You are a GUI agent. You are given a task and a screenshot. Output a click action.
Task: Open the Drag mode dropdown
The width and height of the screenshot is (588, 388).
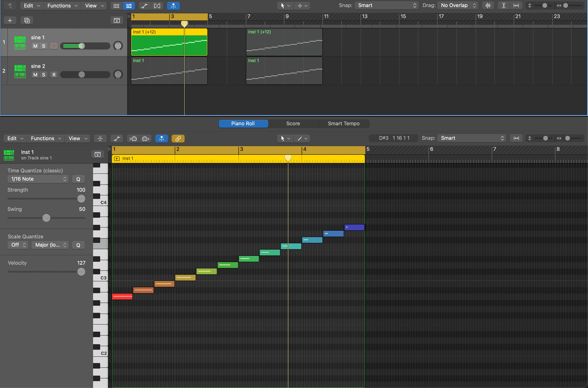point(458,5)
